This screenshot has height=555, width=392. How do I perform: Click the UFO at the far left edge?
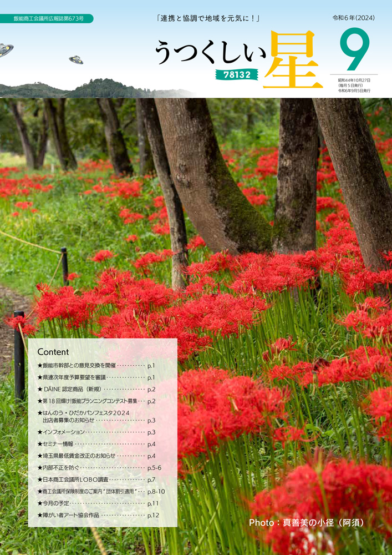coord(6,50)
